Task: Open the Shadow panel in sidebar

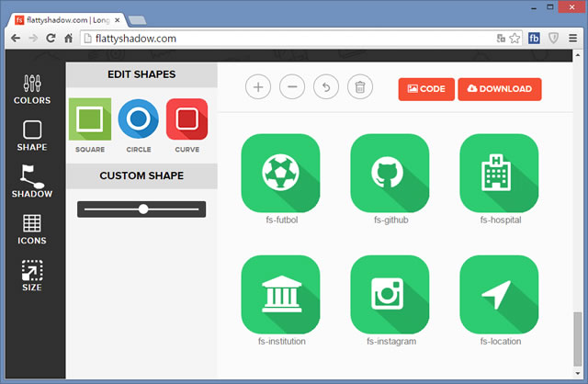Action: click(32, 182)
